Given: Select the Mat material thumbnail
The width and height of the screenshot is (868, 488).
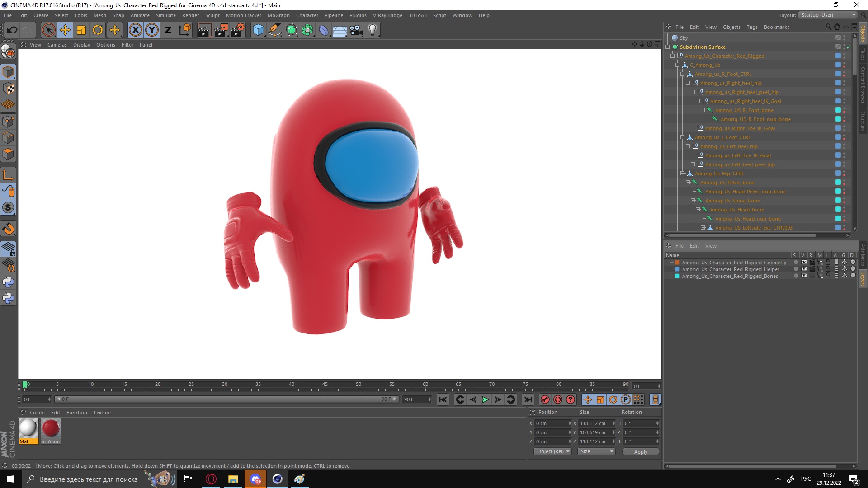Looking at the screenshot, I should [x=28, y=431].
